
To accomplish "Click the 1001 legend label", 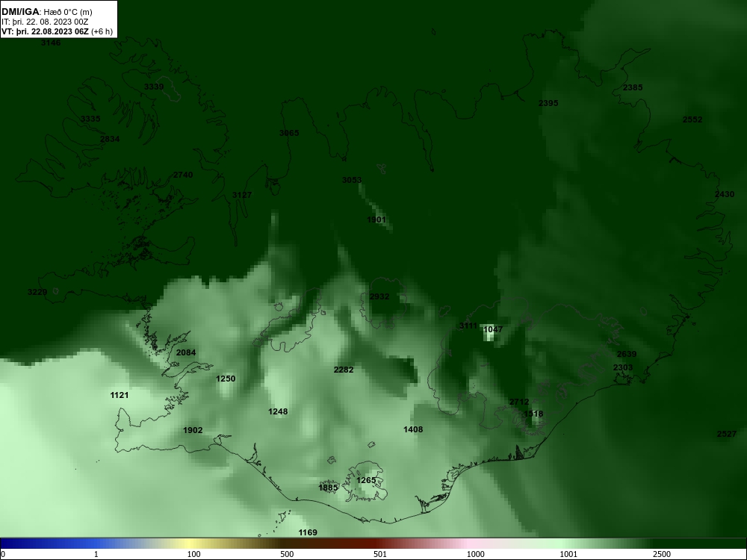I will point(568,554).
